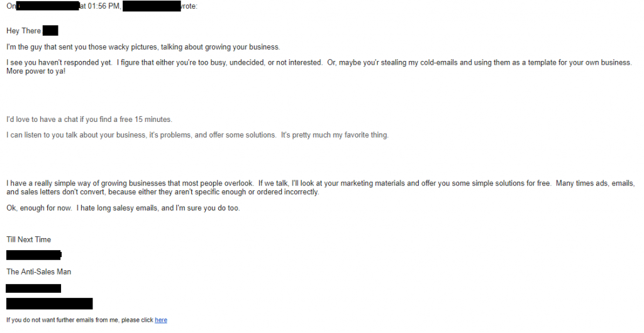Click the redacted name after "Hey There"
The image size is (644, 333).
pos(50,31)
